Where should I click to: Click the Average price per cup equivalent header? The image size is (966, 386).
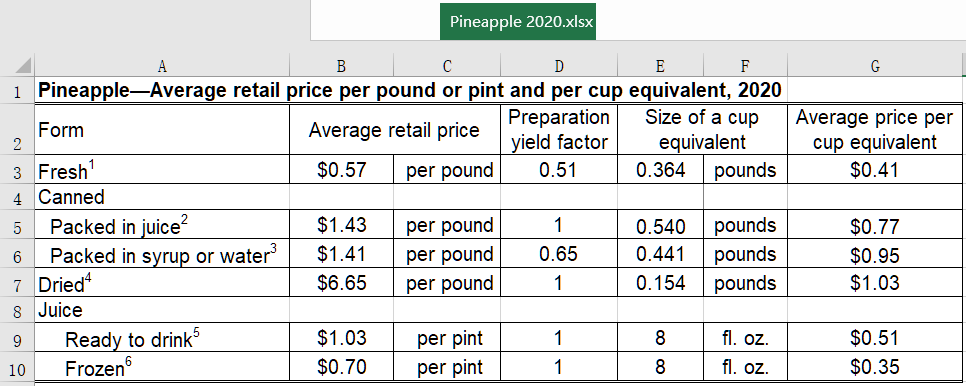click(x=874, y=129)
